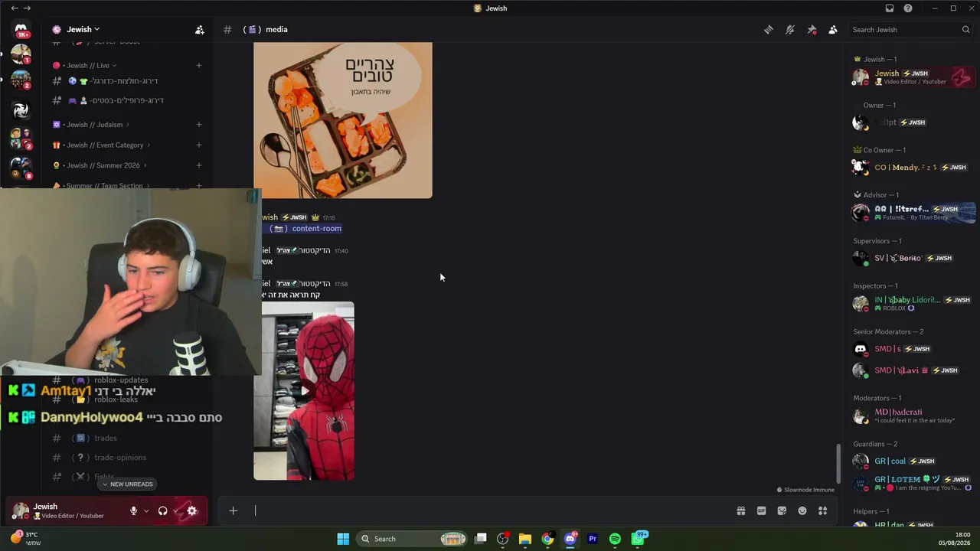Expand the Jewish // Event Category
Viewport: 980px width, 551px height.
(x=101, y=145)
